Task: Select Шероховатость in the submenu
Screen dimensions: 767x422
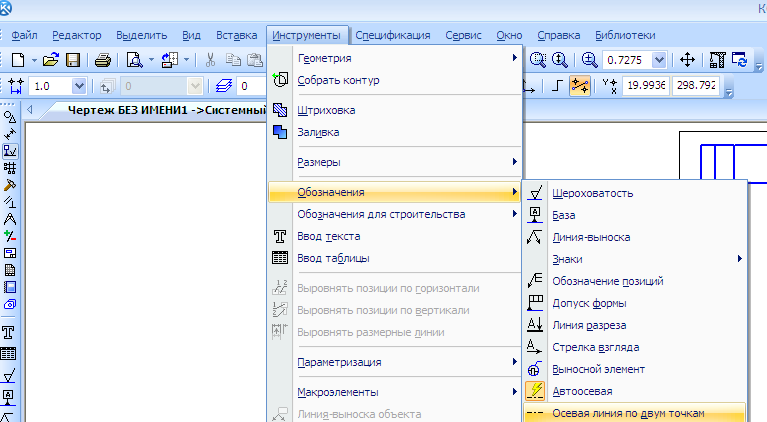Action: tap(635, 193)
